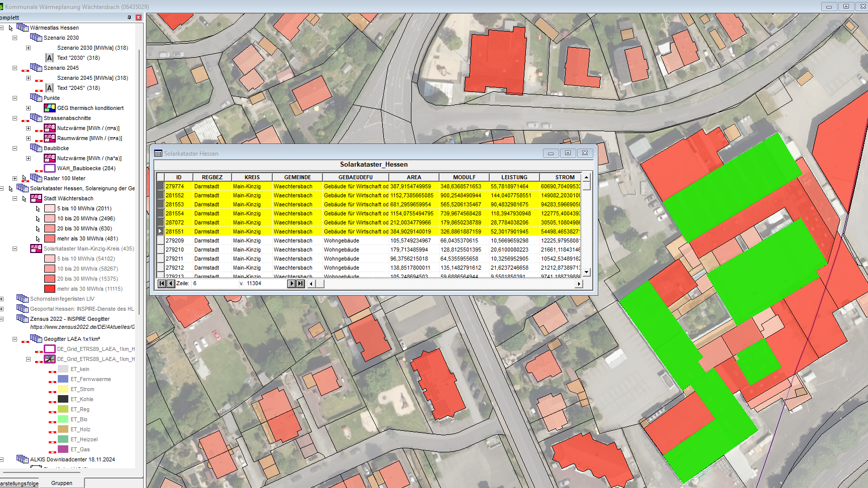Image resolution: width=868 pixels, height=488 pixels.
Task: Toggle visibility marker of ET_Fernwaerme class
Action: click(52, 382)
